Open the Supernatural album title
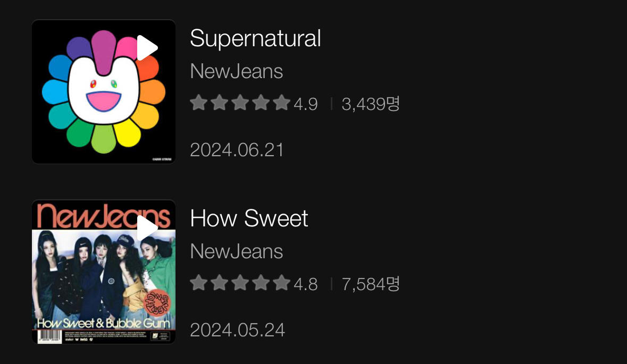Image resolution: width=627 pixels, height=364 pixels. pos(255,39)
